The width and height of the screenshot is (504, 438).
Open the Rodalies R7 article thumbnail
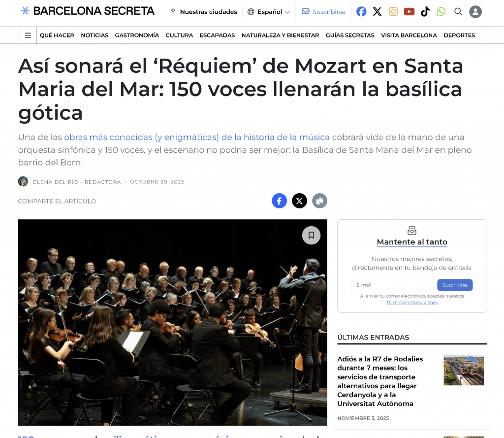click(x=464, y=370)
